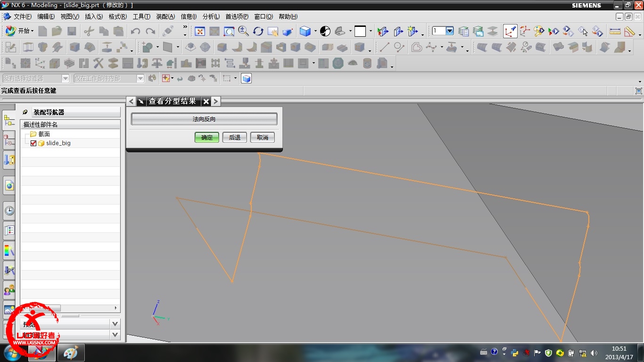Open the Roles sidebar tab

click(9, 289)
